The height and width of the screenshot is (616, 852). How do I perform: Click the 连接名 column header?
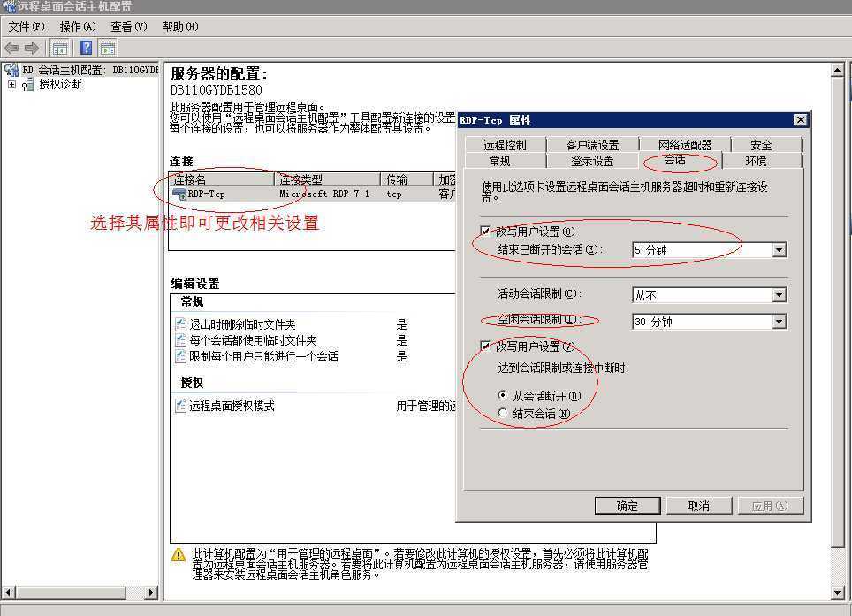[222, 179]
